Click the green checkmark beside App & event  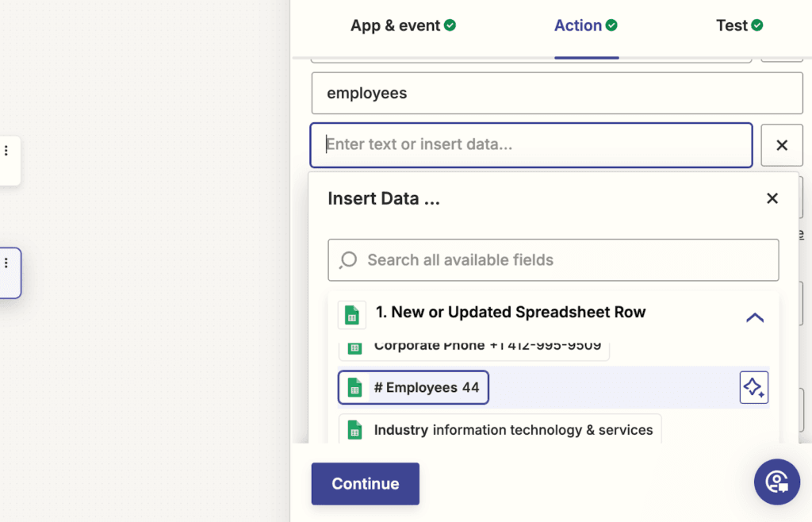(450, 25)
